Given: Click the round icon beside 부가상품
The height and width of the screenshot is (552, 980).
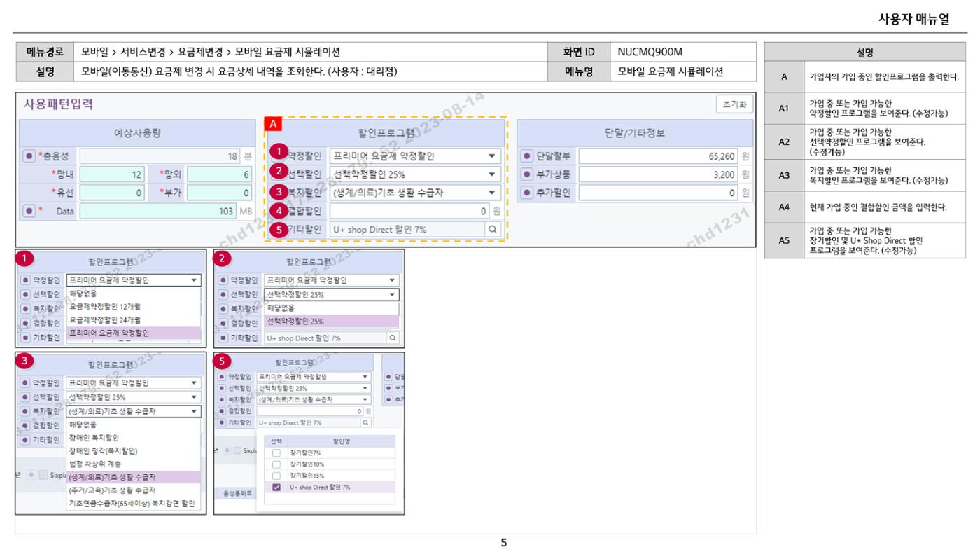Looking at the screenshot, I should [528, 174].
